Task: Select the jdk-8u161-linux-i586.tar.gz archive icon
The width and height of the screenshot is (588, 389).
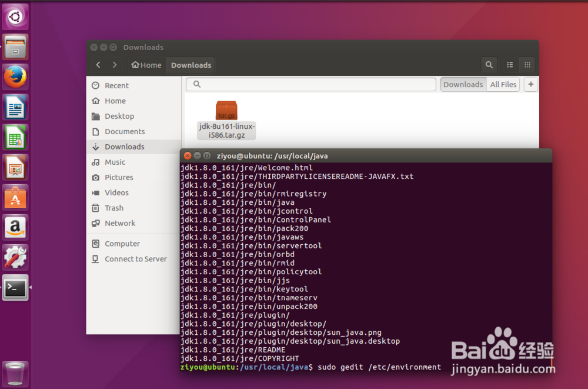Action: click(x=226, y=120)
